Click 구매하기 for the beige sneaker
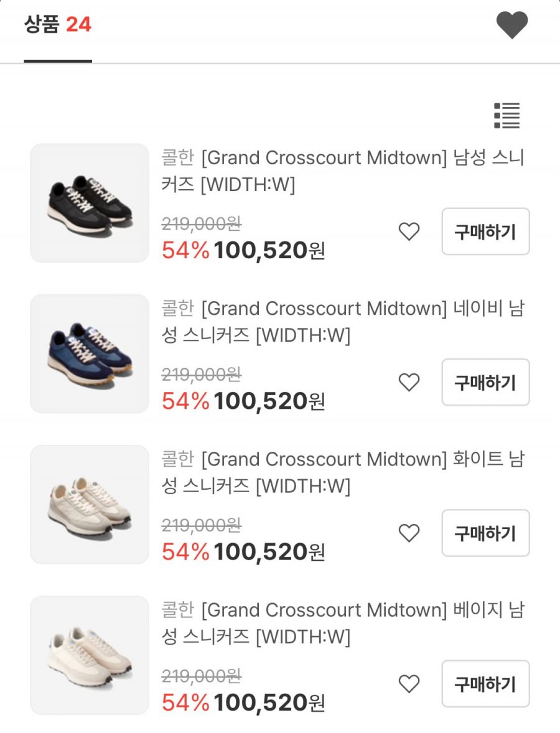The image size is (560, 733). 486,684
